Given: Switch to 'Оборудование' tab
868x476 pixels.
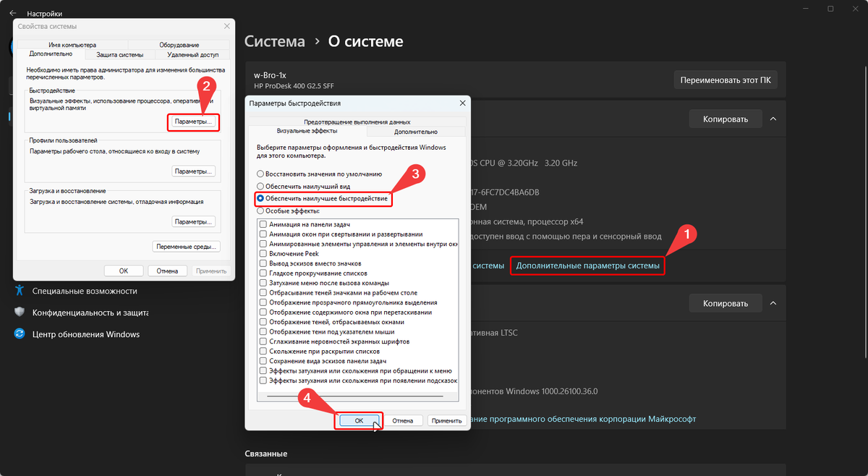Looking at the screenshot, I should 179,45.
